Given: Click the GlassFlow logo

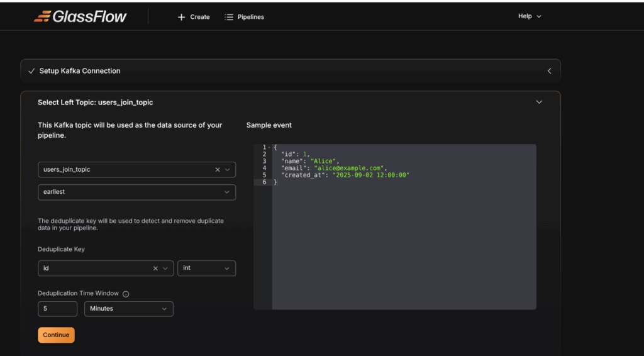Looking at the screenshot, I should tap(80, 17).
